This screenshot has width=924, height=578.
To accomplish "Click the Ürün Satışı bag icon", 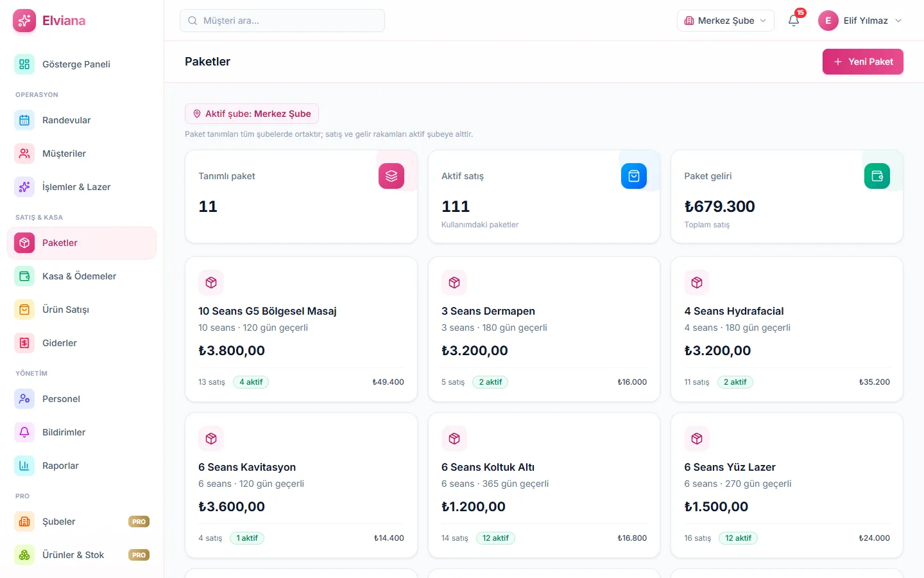I will pyautogui.click(x=24, y=310).
